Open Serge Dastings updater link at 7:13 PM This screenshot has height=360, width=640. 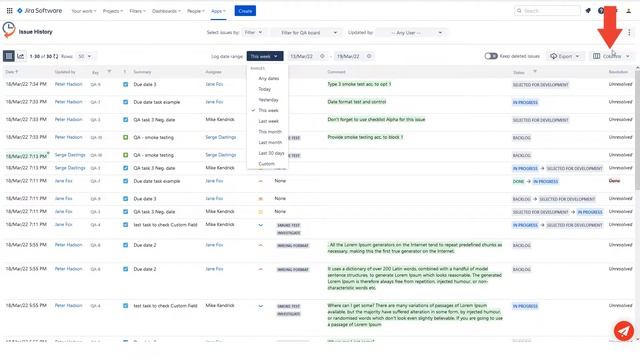point(70,155)
